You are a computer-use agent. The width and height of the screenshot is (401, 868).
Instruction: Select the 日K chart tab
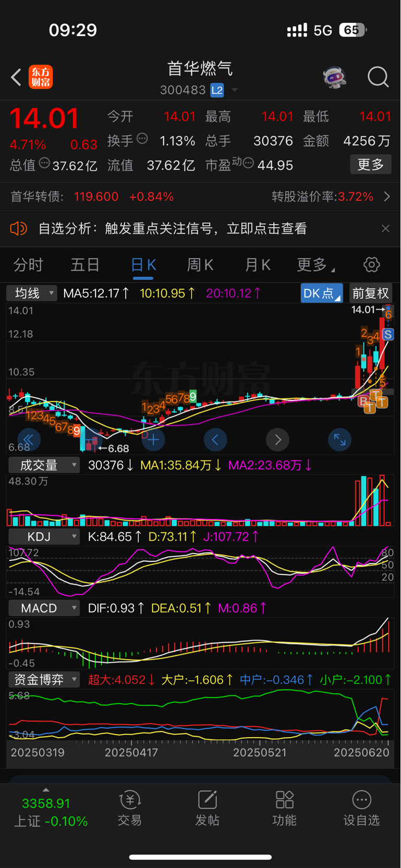tap(143, 265)
